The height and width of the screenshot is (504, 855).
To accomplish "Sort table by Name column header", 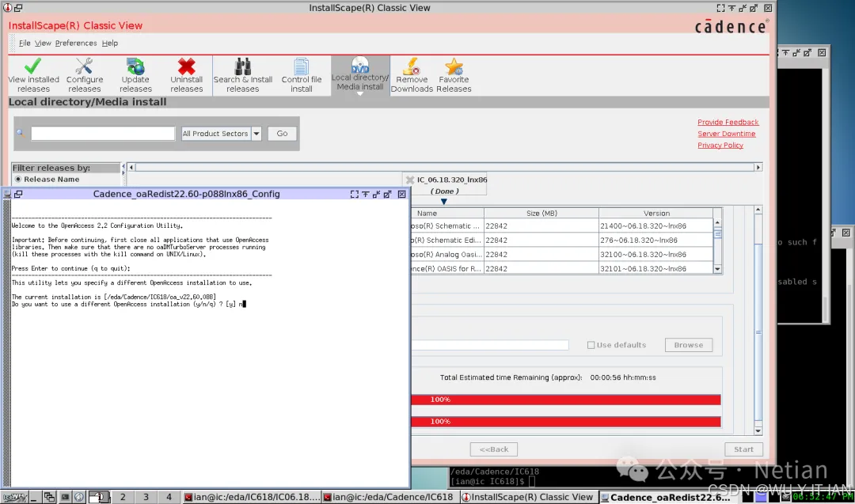I will click(447, 213).
